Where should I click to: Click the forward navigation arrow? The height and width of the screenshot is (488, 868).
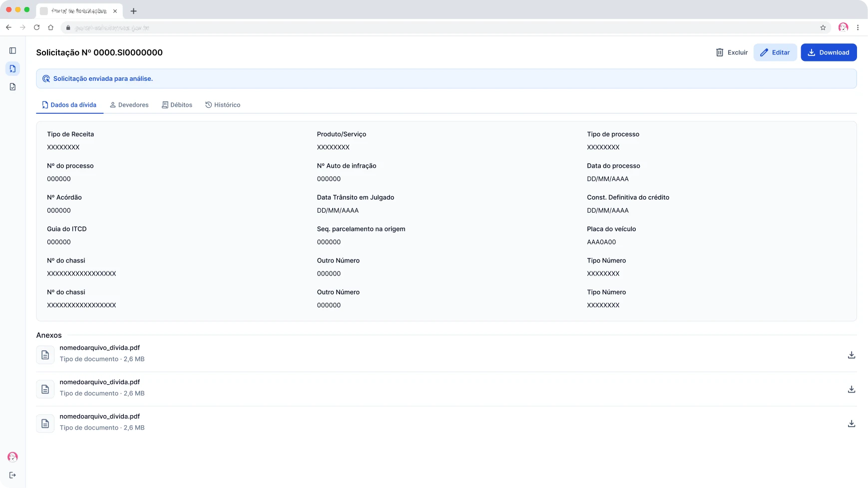click(x=22, y=27)
